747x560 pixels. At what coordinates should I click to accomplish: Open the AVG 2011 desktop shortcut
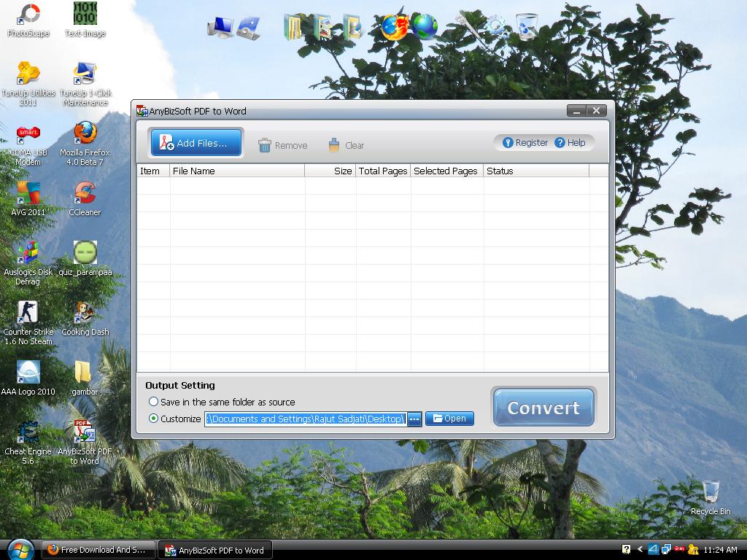click(x=28, y=199)
